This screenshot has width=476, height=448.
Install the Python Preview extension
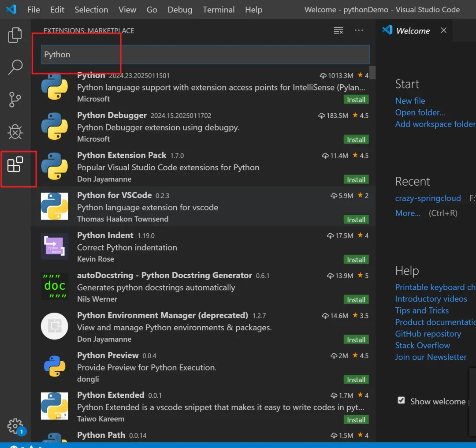[x=356, y=380]
